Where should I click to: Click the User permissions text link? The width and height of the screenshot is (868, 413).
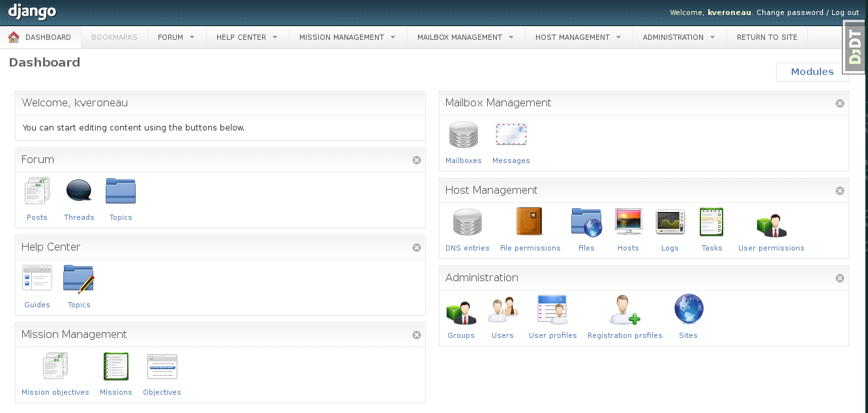pyautogui.click(x=771, y=248)
